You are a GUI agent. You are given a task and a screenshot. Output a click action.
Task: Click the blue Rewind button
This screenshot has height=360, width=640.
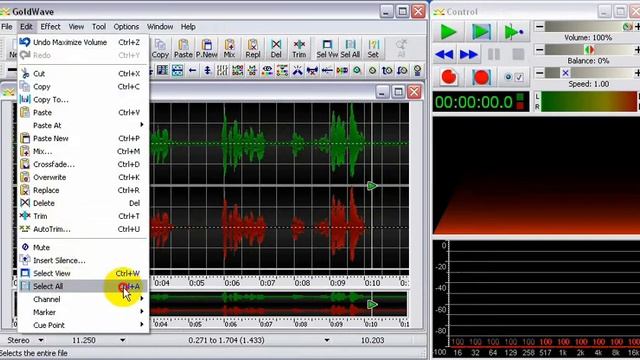444,54
